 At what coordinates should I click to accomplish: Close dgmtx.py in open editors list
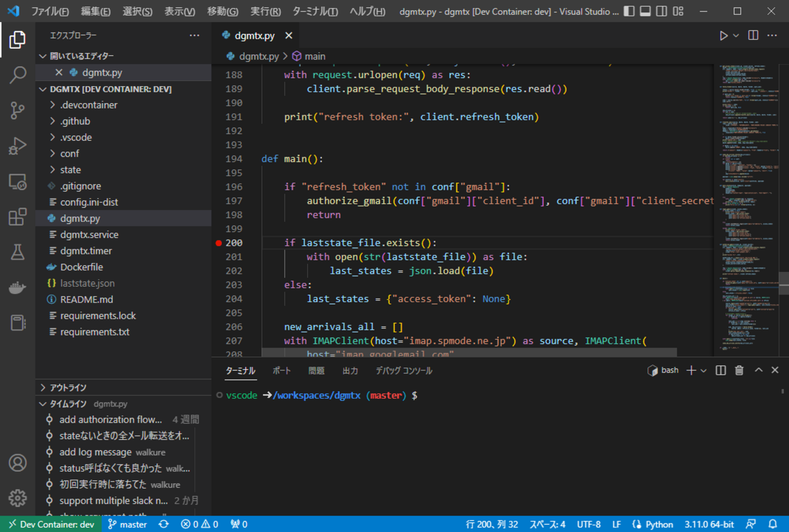pos(59,72)
